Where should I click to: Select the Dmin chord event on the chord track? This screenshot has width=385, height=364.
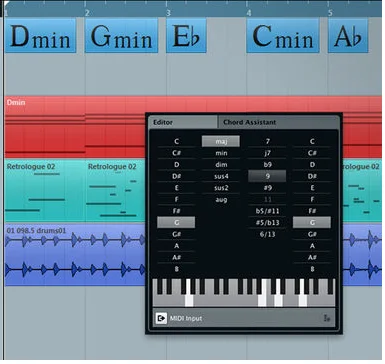click(40, 36)
